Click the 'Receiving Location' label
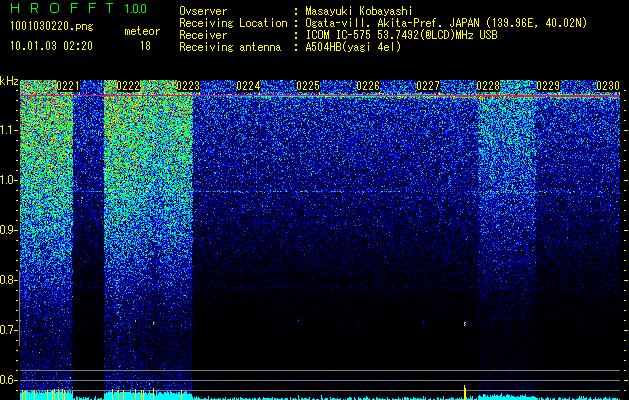Screen dimensions: 629x400 233,23
